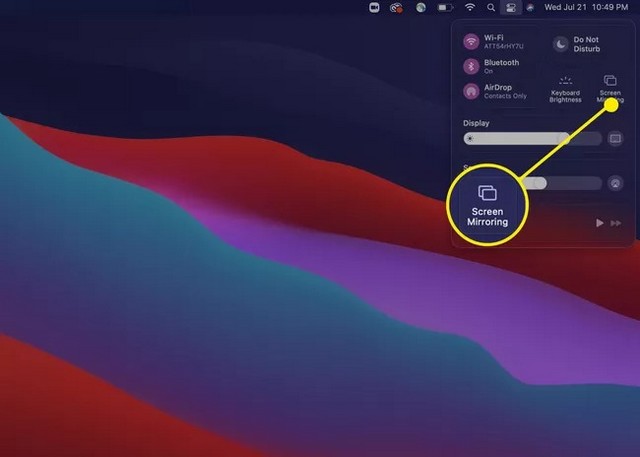This screenshot has width=640, height=457.
Task: Open the Creative Cloud menu bar icon
Action: click(x=396, y=7)
